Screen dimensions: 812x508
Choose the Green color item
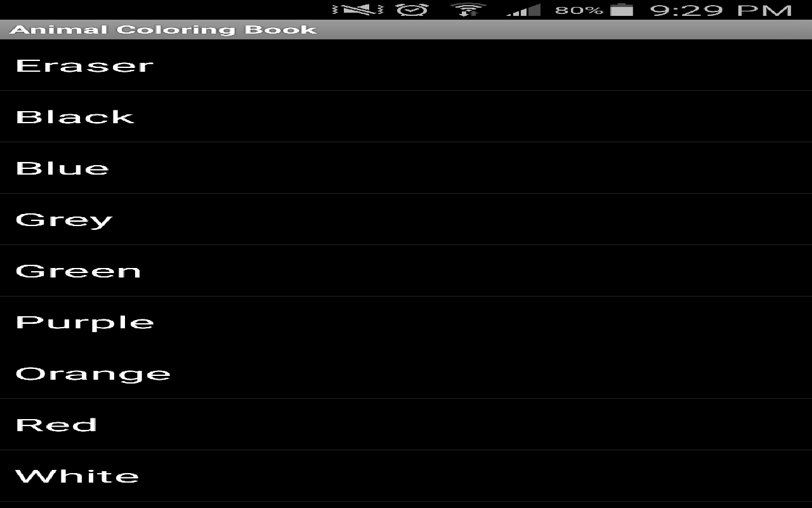tap(406, 271)
